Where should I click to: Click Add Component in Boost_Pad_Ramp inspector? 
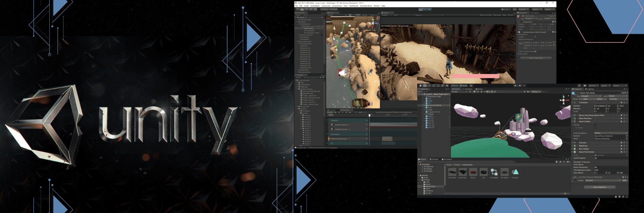click(x=599, y=187)
